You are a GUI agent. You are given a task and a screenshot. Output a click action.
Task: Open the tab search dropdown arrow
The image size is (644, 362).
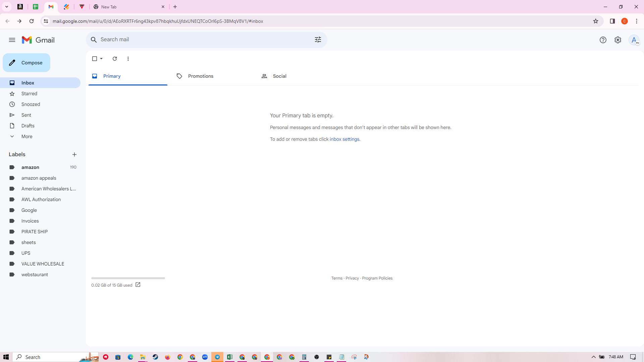point(7,7)
